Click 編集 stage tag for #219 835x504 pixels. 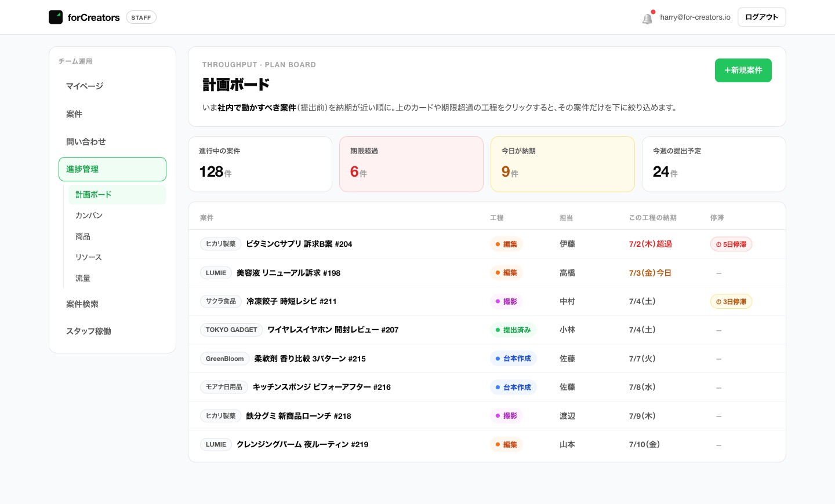point(506,445)
